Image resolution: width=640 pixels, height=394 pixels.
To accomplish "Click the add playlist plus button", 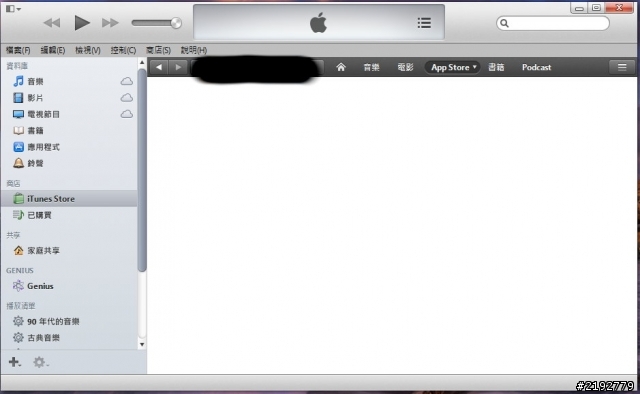I will [x=15, y=362].
